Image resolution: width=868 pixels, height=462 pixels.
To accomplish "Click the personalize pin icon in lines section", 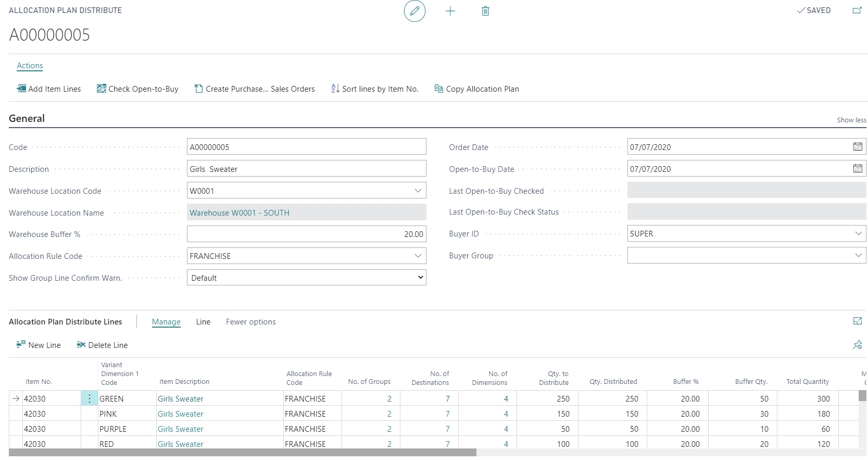I will click(x=857, y=345).
